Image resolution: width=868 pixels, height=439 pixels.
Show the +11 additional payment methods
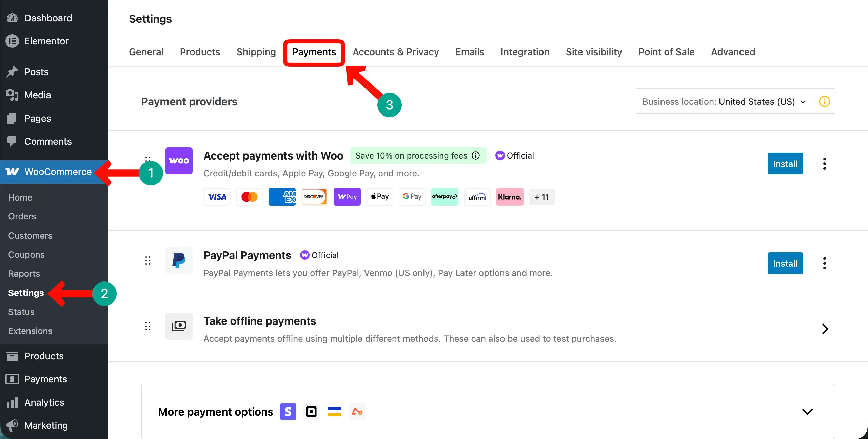[x=542, y=197]
